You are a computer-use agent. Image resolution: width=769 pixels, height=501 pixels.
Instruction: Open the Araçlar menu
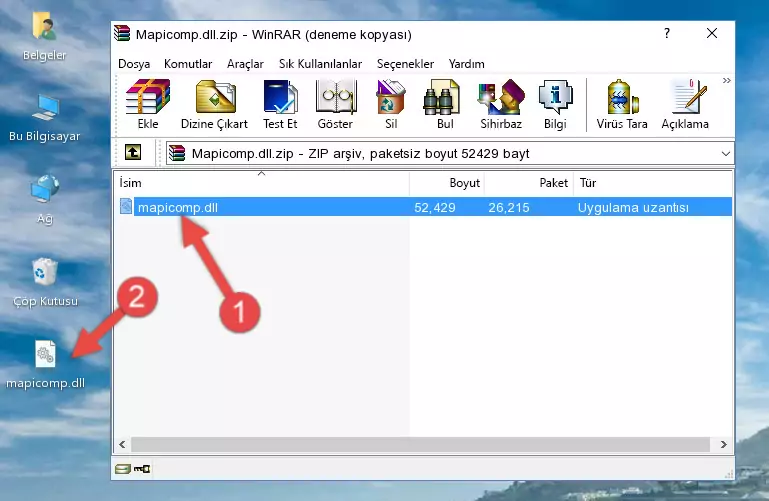click(x=245, y=64)
